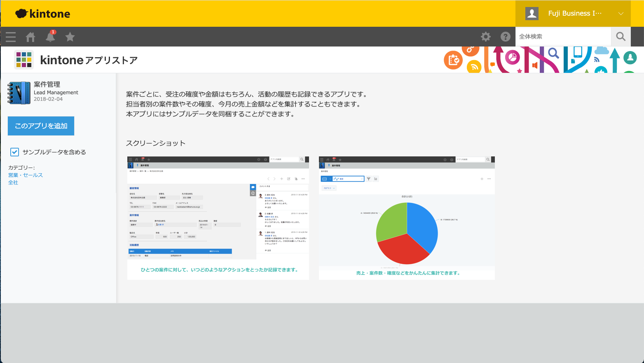Click the App Store colored grid icon
644x363 pixels.
[23, 60]
